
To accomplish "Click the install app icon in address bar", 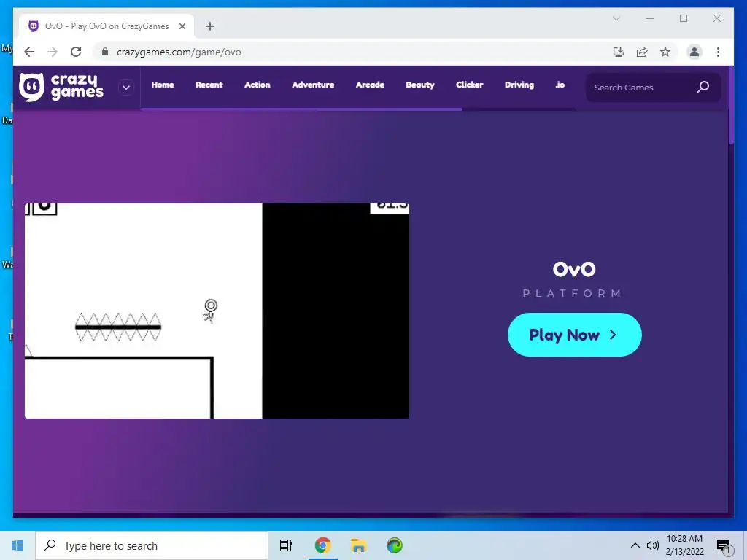I will point(619,52).
